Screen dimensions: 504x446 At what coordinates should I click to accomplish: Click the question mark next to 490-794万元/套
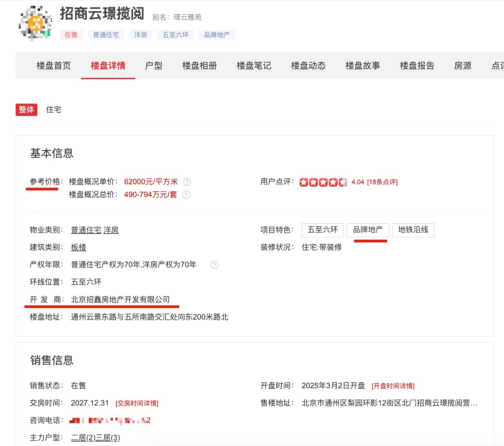coord(186,195)
